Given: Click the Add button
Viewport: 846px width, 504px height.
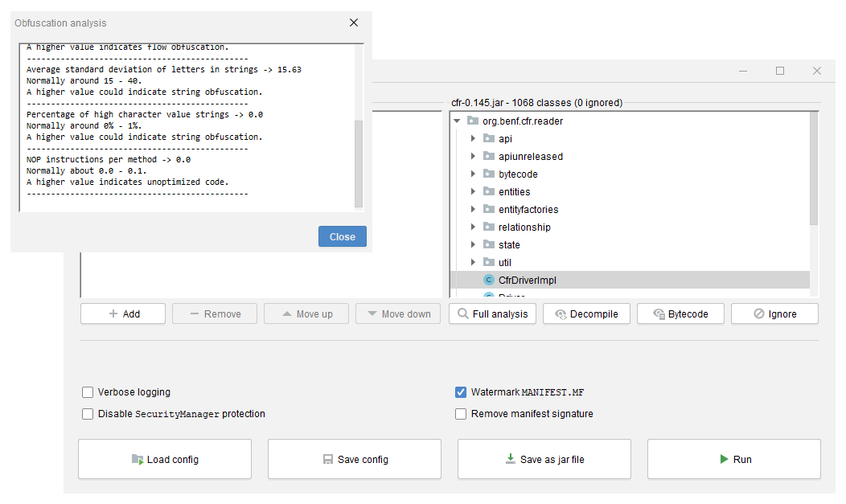Looking at the screenshot, I should (122, 313).
